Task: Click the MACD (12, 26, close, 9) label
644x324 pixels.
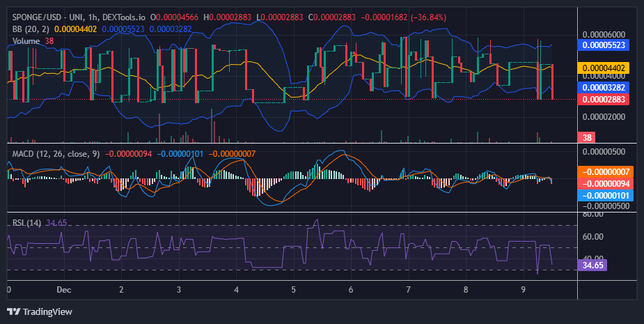Action: pos(56,154)
